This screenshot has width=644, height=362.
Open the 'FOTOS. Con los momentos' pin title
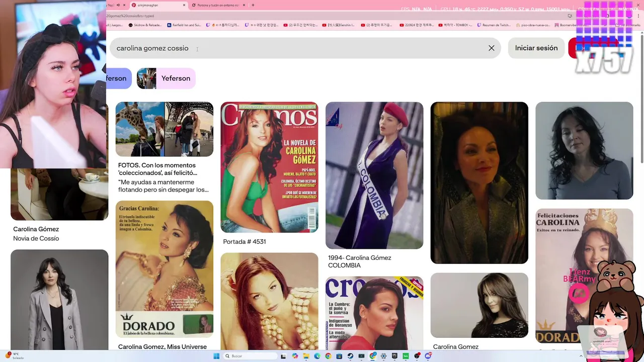pos(157,169)
